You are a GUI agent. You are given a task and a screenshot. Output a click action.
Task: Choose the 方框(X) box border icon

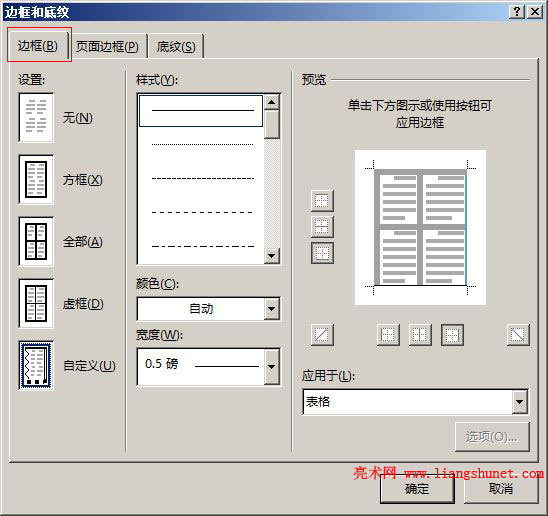pos(36,179)
